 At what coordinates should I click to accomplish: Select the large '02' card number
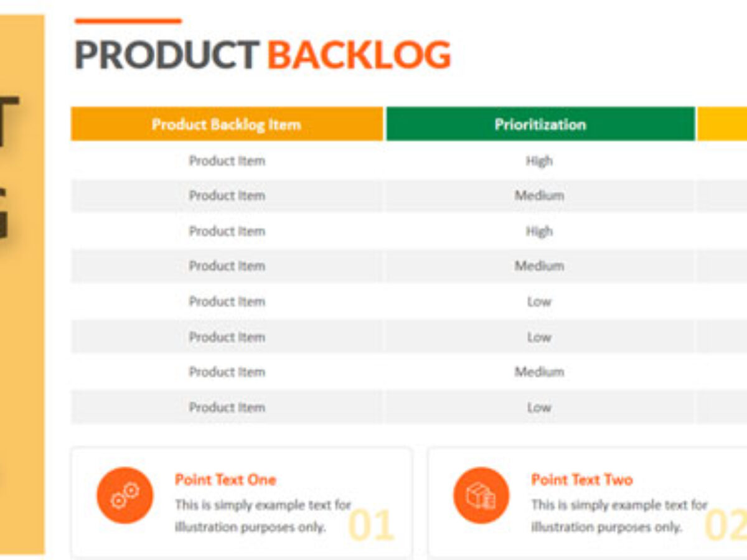coord(726,525)
